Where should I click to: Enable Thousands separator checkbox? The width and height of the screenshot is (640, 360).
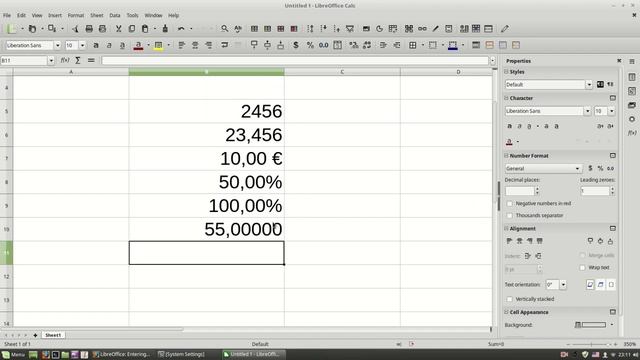click(x=509, y=215)
